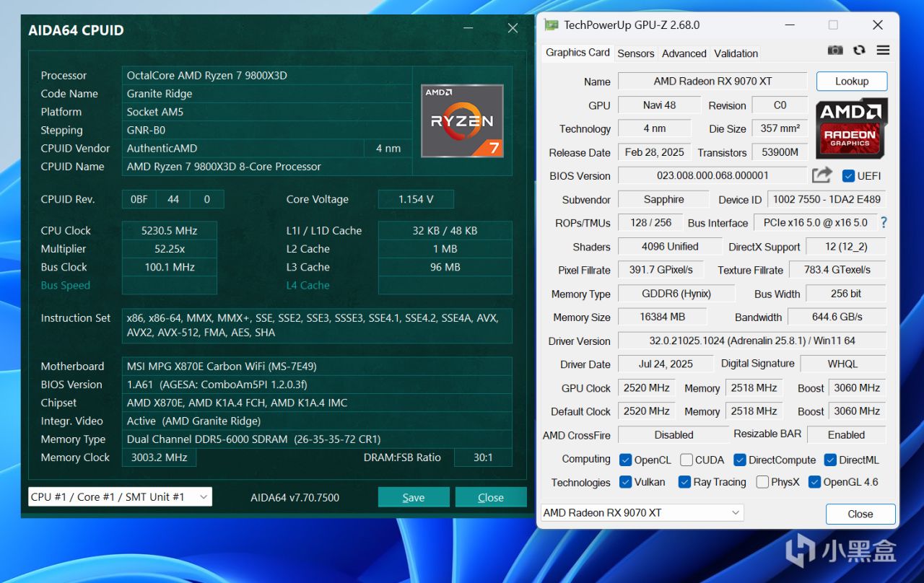Click the GPU Name field AMD Radeon RX 9070 XT
The image size is (924, 583).
click(712, 82)
